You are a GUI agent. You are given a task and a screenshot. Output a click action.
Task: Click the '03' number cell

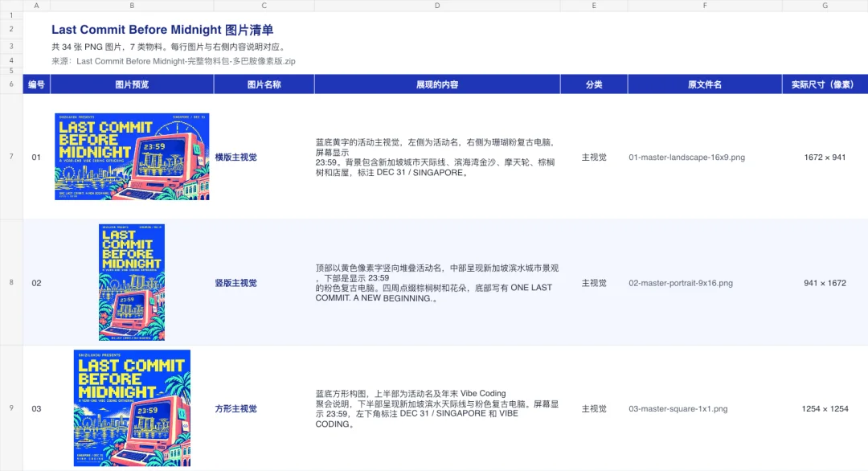[36, 408]
